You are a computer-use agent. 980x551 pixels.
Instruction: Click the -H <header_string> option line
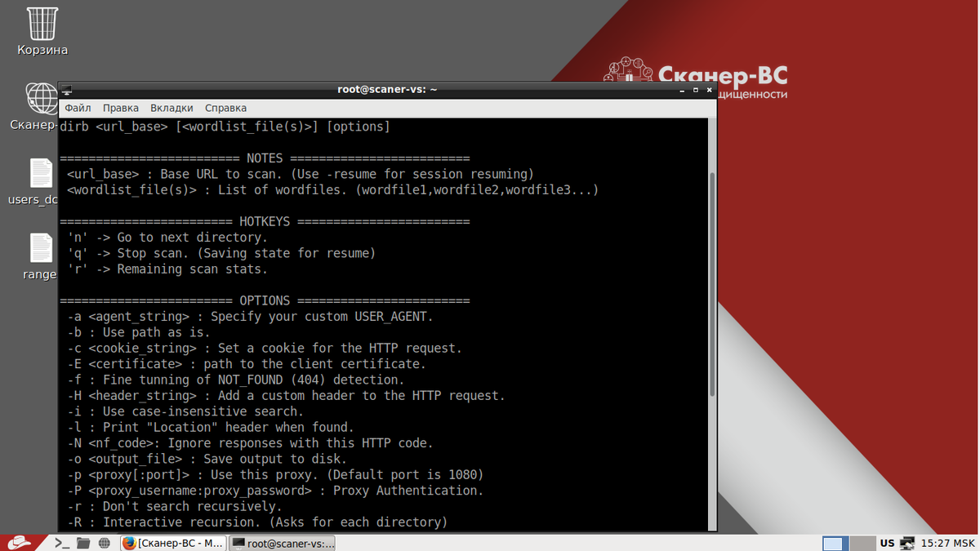pyautogui.click(x=287, y=396)
